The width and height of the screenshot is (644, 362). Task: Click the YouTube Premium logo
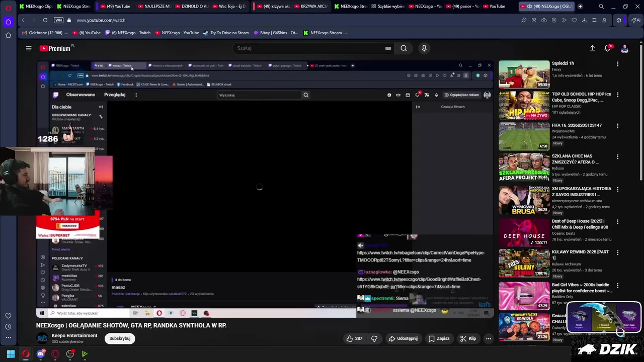tap(55, 48)
